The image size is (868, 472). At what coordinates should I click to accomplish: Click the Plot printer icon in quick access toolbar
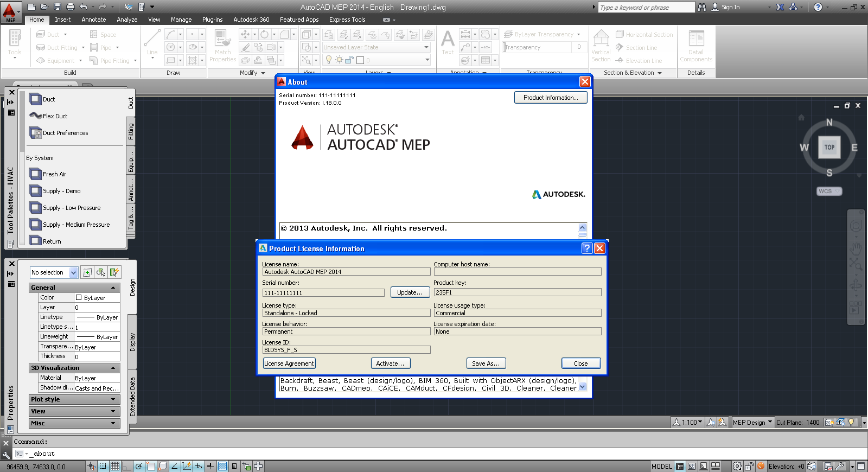click(71, 7)
